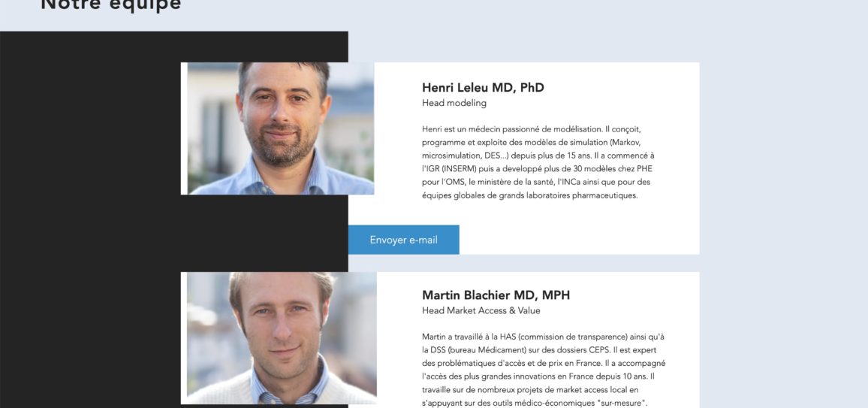Screen dimensions: 868x408
Task: Click the white card of Martin Blachier
Action: tap(523, 340)
